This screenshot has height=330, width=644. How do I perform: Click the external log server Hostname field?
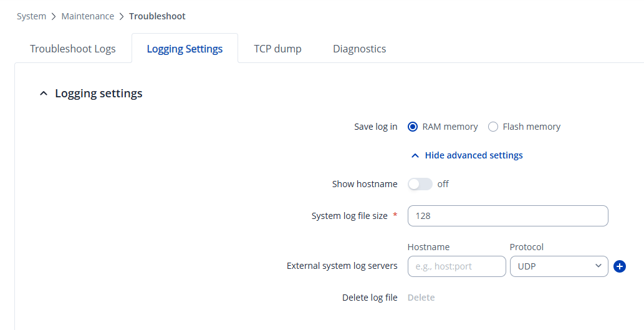[x=456, y=266]
